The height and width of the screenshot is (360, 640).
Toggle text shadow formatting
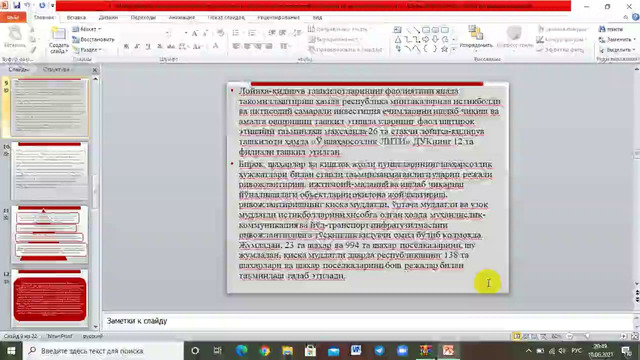click(160, 47)
